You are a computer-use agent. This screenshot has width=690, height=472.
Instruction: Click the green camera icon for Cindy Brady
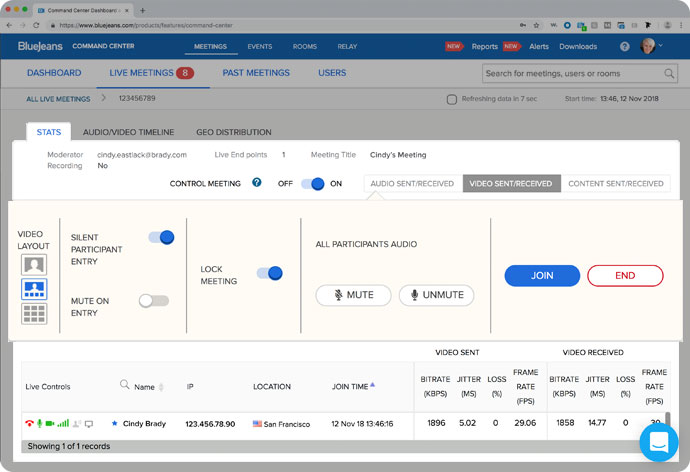pos(50,424)
